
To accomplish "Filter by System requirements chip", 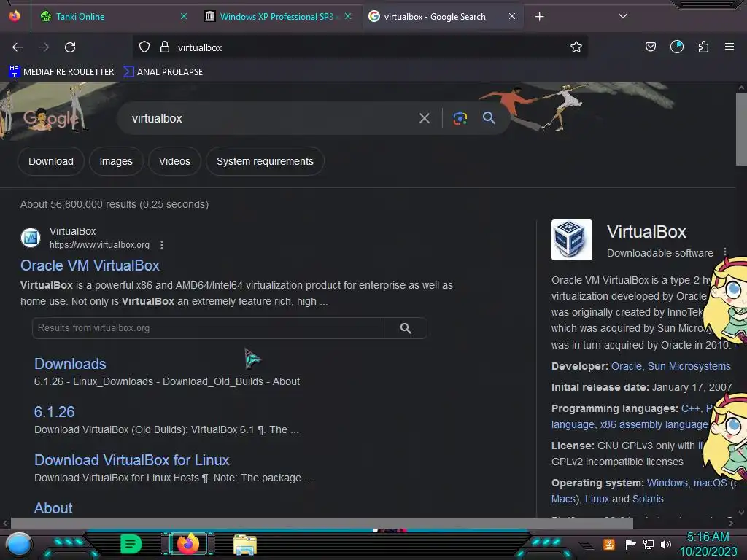I will coord(265,161).
